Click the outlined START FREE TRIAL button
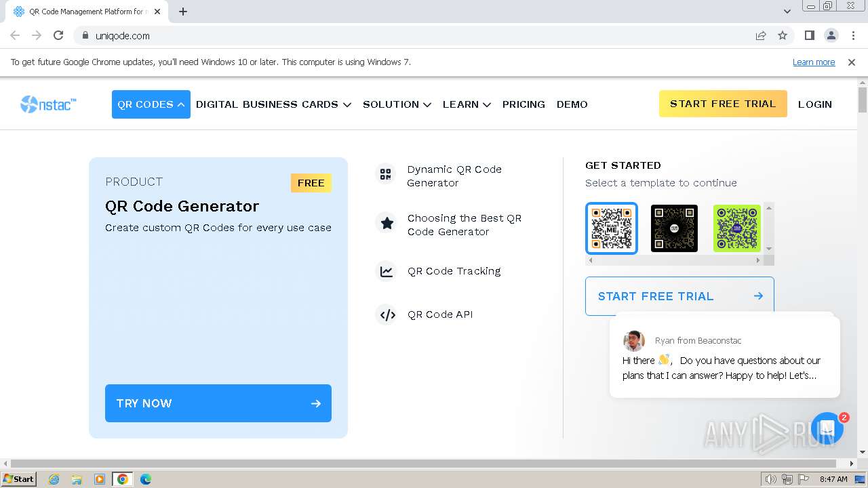The width and height of the screenshot is (868, 488). (679, 296)
